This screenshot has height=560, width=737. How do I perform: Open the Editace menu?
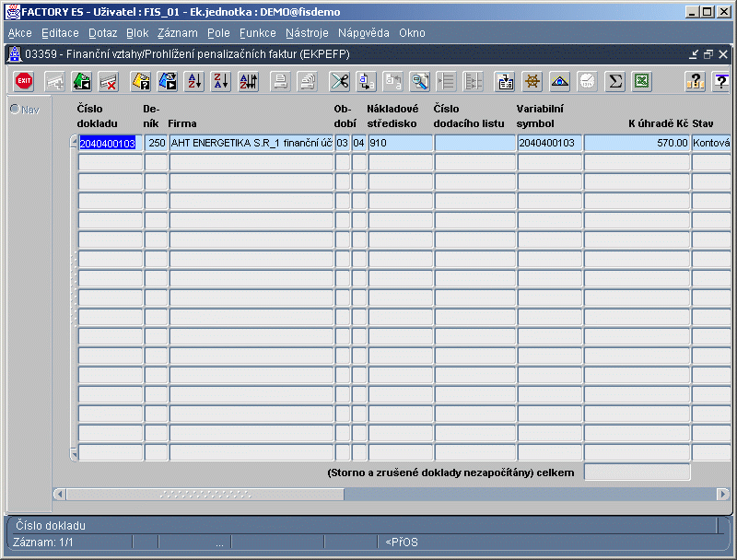click(x=60, y=33)
